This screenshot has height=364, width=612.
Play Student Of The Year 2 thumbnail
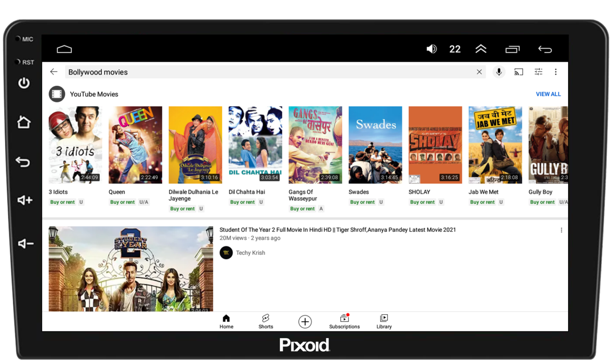[131, 269]
